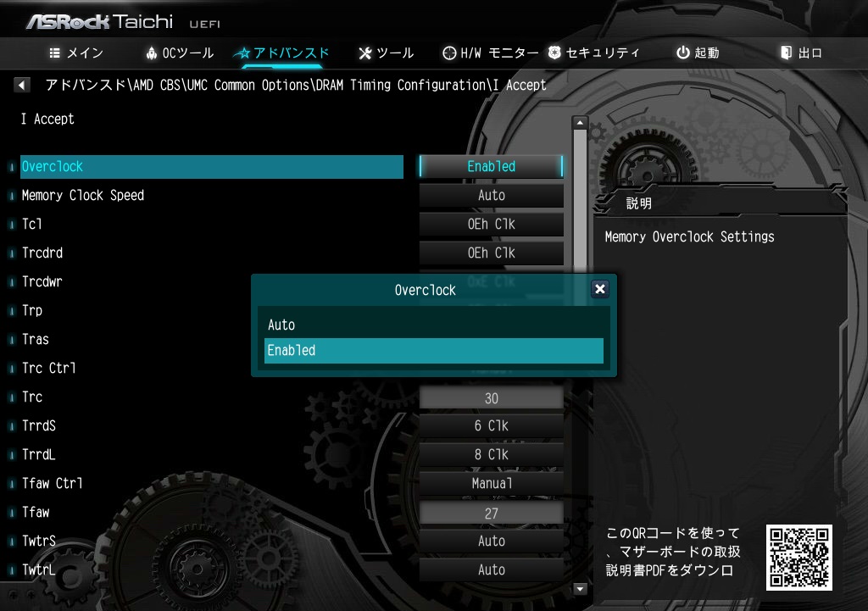Close the Overclock popup with X
Screen dimensions: 868x611
(x=600, y=289)
